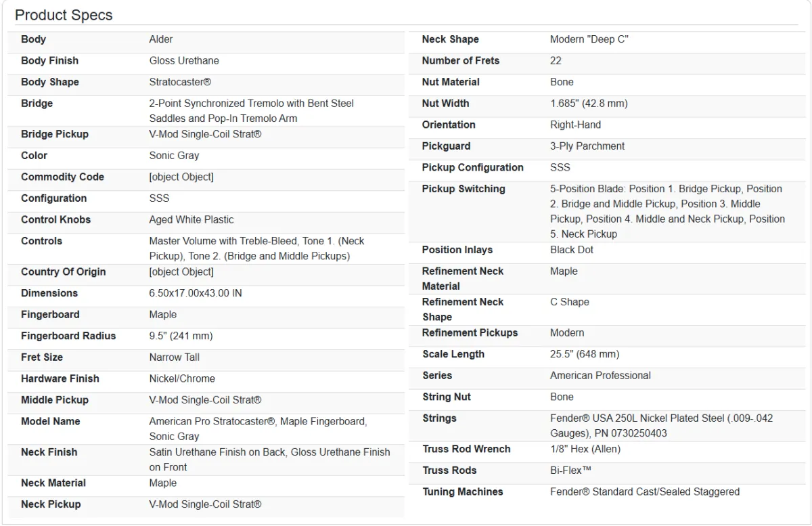
Task: Click the Fingerboard Radius label
Action: [68, 336]
